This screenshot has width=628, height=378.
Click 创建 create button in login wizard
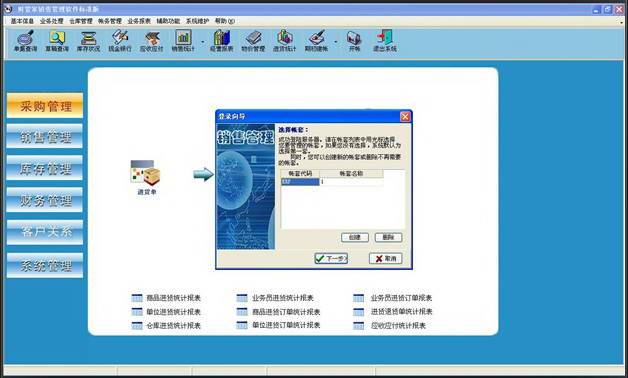pyautogui.click(x=355, y=237)
